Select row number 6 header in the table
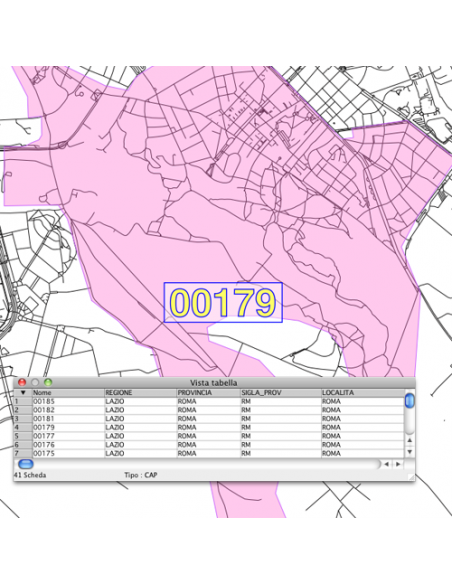The height and width of the screenshot is (584, 452). 23,445
